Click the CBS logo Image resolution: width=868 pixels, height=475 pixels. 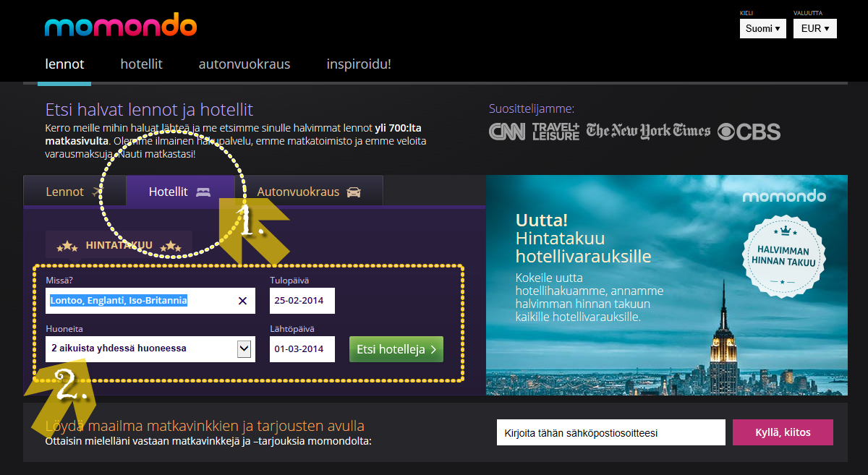point(749,132)
